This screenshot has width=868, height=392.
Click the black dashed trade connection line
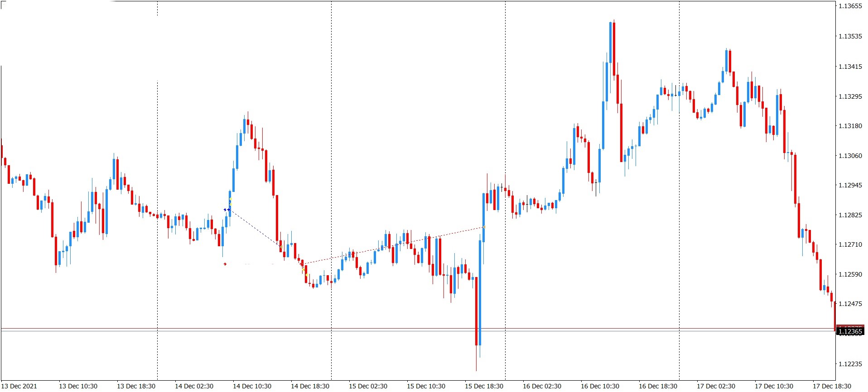[x=255, y=228]
